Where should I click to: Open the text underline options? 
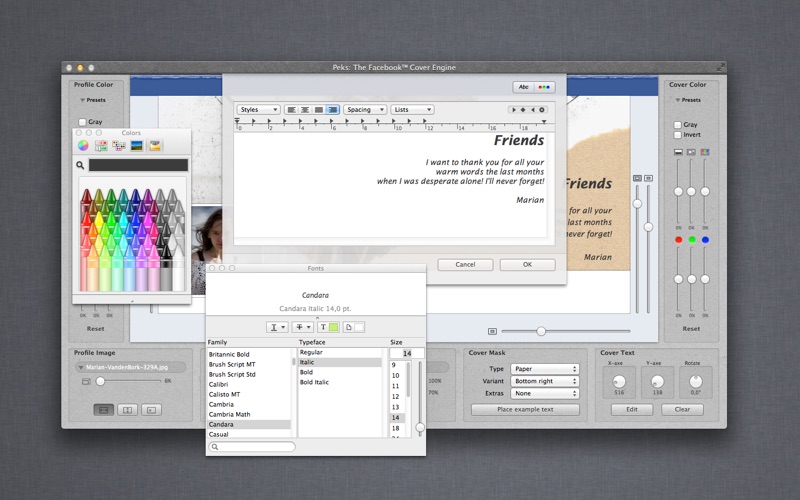[277, 327]
